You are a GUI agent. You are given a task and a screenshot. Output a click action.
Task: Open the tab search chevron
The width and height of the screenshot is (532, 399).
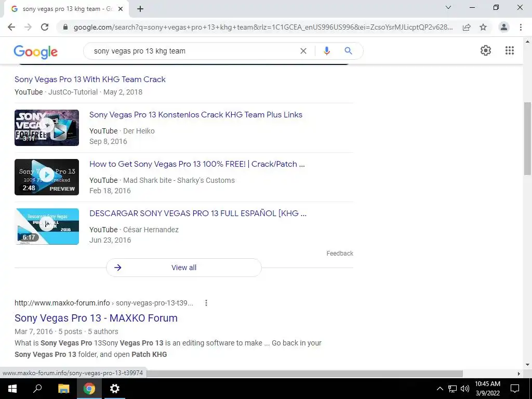(x=448, y=7)
